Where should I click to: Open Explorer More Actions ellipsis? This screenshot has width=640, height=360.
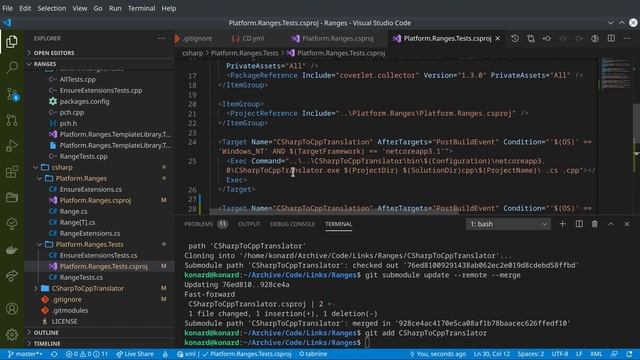coord(161,38)
